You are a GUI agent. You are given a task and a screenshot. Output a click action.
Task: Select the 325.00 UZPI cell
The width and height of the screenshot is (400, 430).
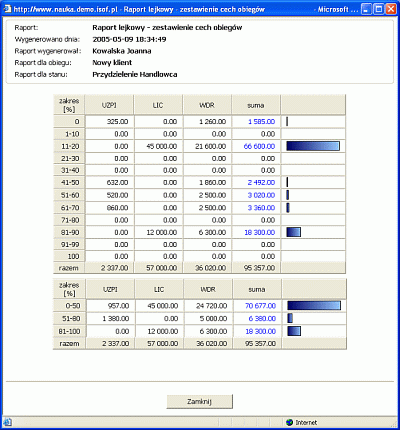coord(109,122)
